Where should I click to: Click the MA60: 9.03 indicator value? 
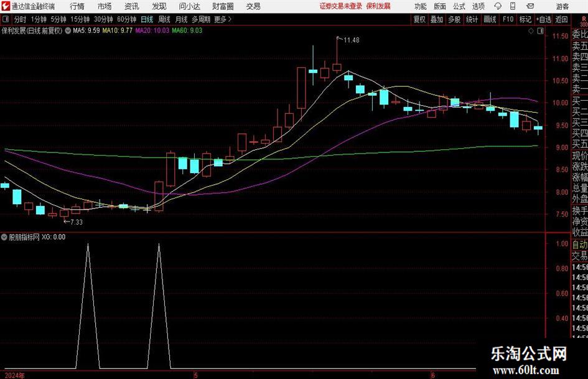(187, 30)
